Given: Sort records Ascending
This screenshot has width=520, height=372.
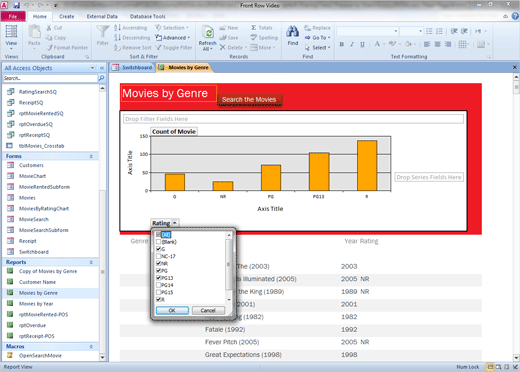Looking at the screenshot, I should coord(130,28).
